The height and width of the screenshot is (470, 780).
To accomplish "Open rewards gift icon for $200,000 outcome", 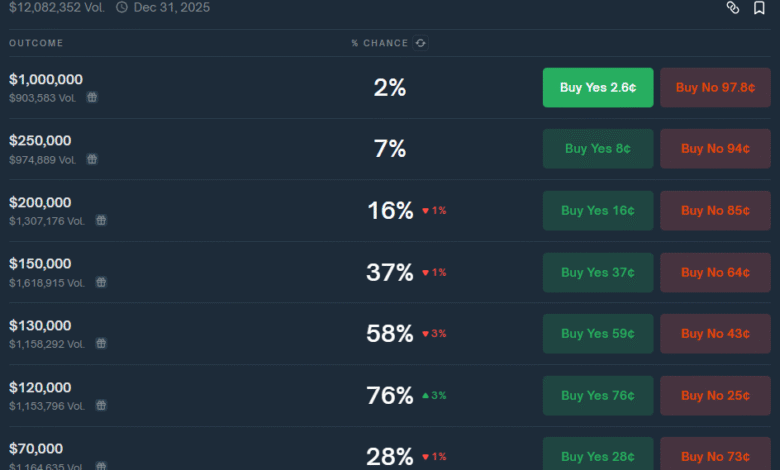I will coord(101,220).
